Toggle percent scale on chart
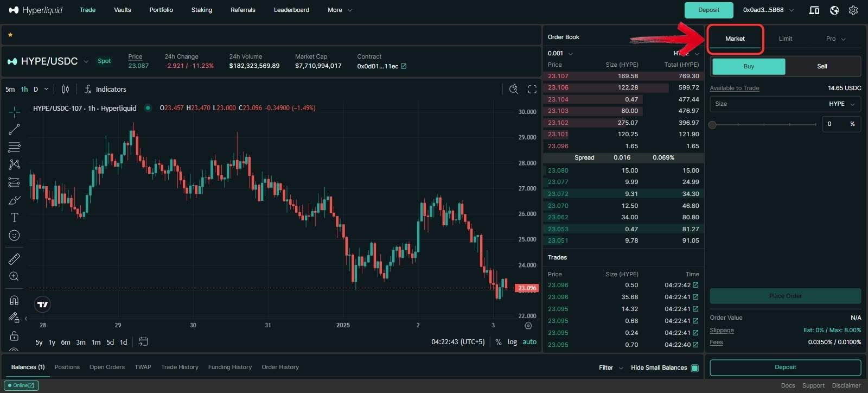This screenshot has width=868, height=393. [499, 342]
